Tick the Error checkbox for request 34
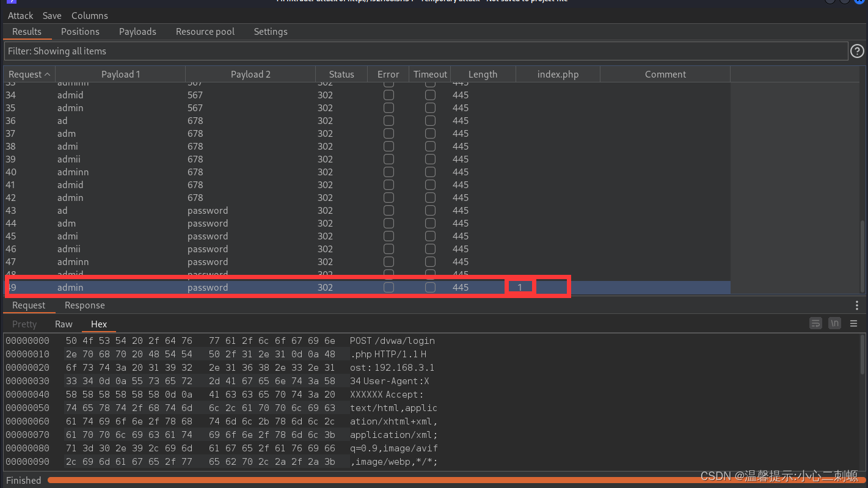 (388, 95)
